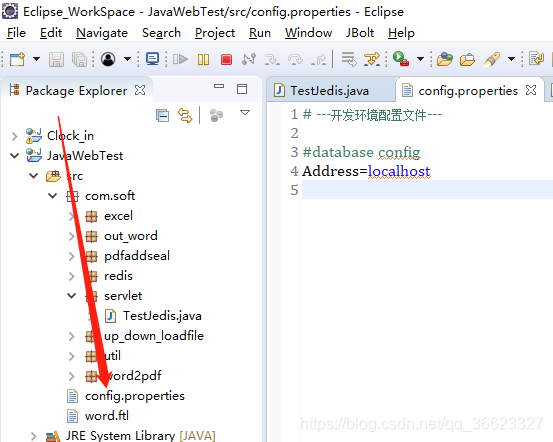Image resolution: width=553 pixels, height=442 pixels.
Task: Click Collapse All in Package Explorer
Action: (x=163, y=115)
